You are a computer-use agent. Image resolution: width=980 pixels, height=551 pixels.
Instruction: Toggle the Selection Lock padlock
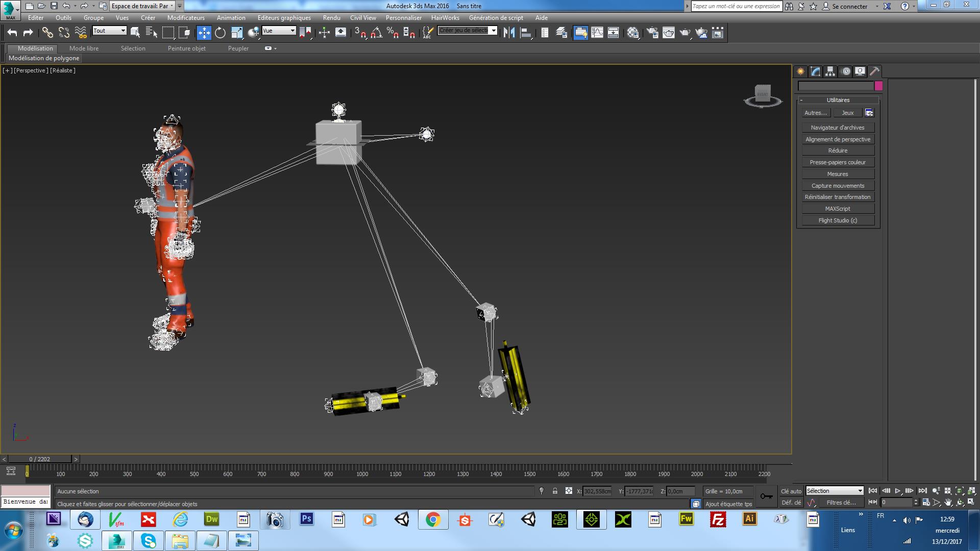pos(555,491)
